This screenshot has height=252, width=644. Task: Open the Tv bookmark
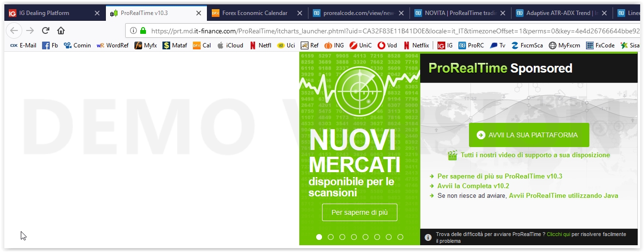[498, 45]
